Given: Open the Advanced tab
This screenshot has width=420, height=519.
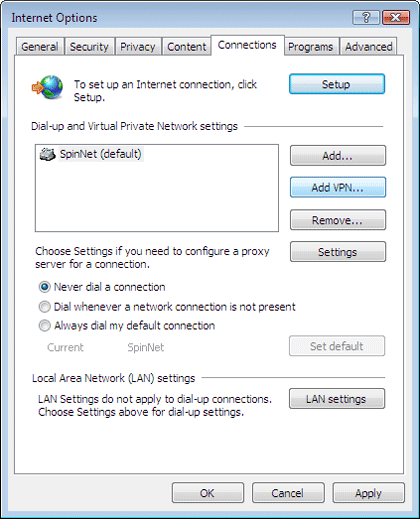Looking at the screenshot, I should [x=368, y=47].
